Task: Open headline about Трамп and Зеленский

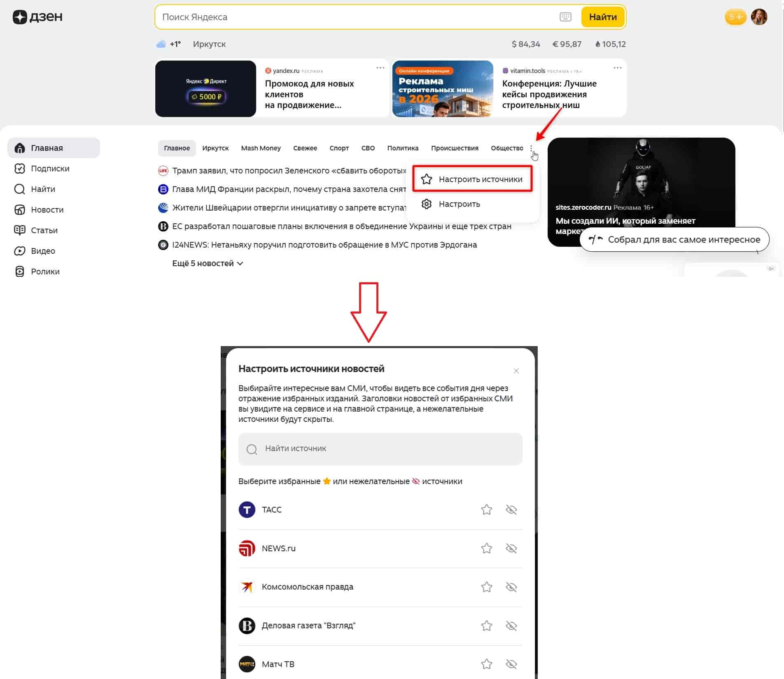Action: (x=289, y=171)
